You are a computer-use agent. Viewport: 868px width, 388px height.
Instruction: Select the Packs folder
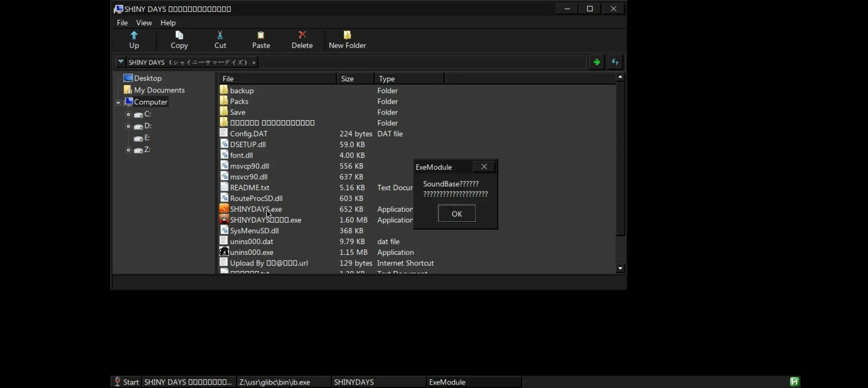239,102
